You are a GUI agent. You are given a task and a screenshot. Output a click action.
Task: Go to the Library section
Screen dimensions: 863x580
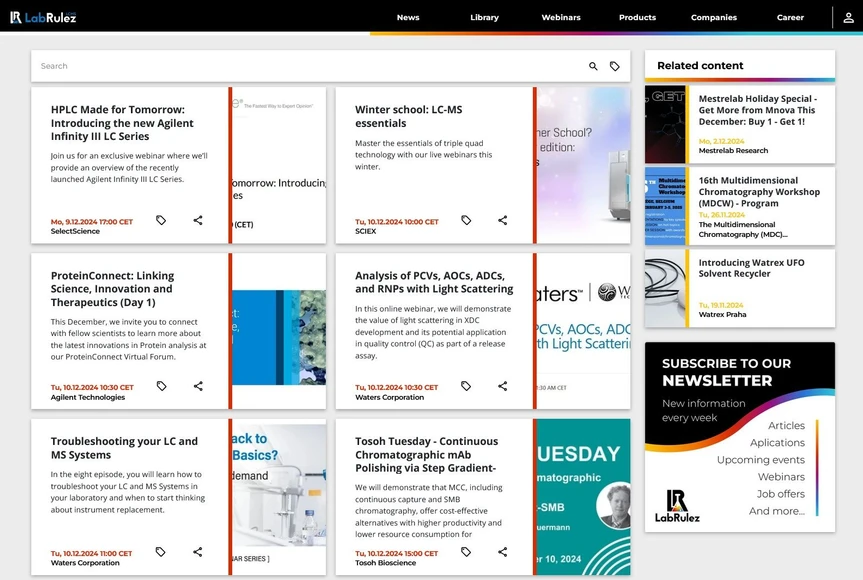[x=484, y=17]
